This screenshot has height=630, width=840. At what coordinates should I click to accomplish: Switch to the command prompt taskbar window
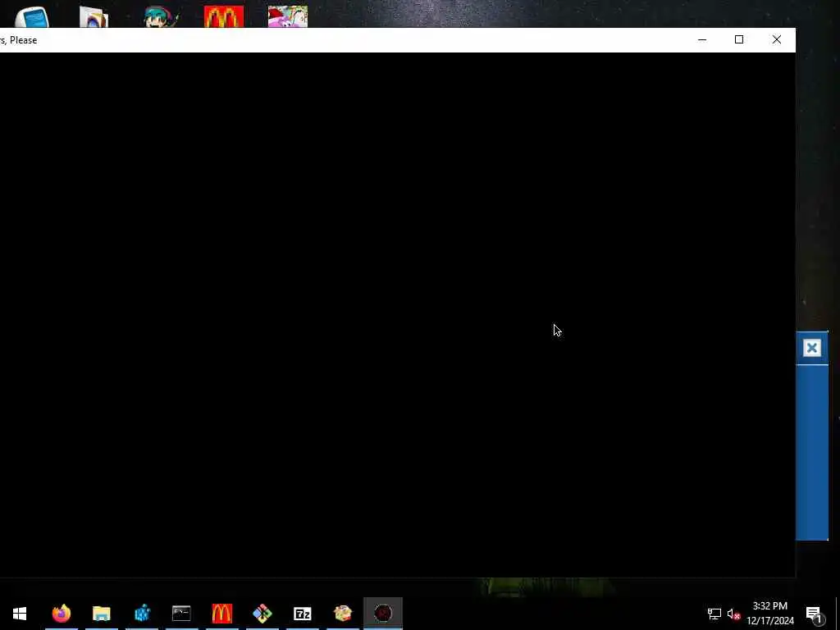[181, 614]
